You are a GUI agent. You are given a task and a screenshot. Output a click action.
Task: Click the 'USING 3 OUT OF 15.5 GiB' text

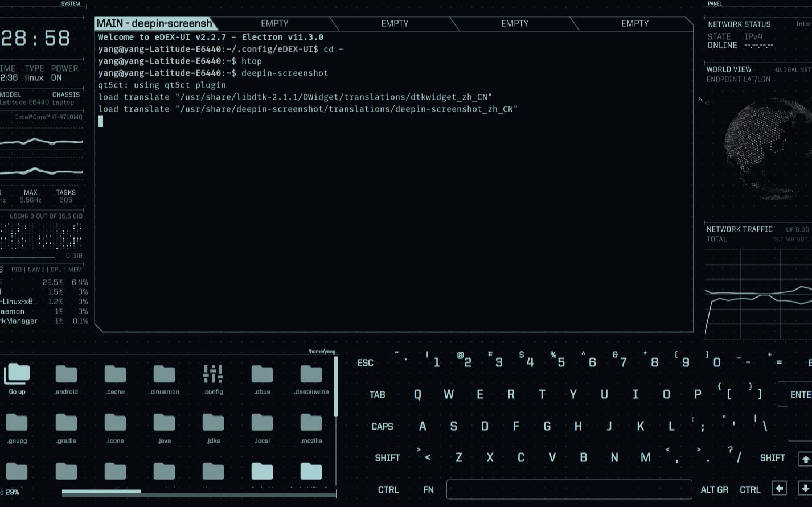46,216
